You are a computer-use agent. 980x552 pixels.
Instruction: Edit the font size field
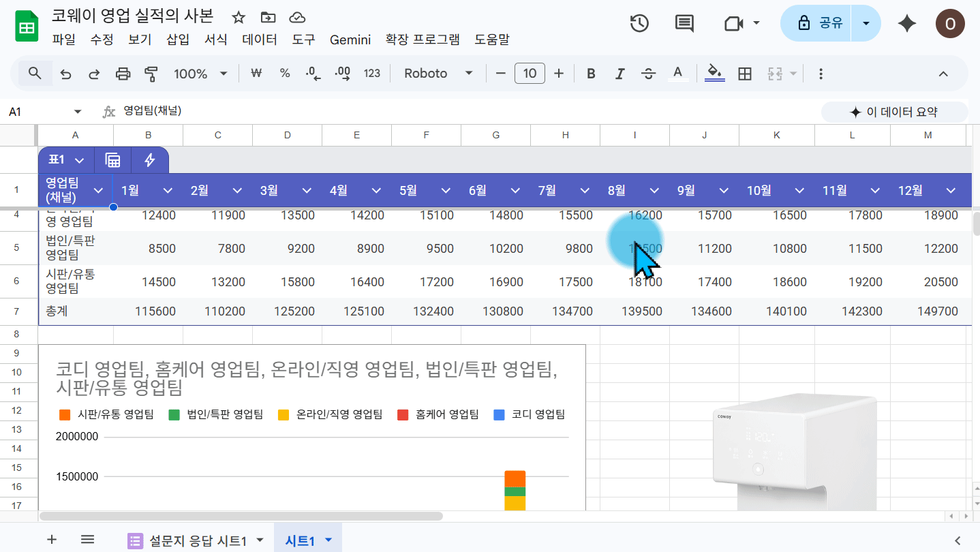point(530,74)
